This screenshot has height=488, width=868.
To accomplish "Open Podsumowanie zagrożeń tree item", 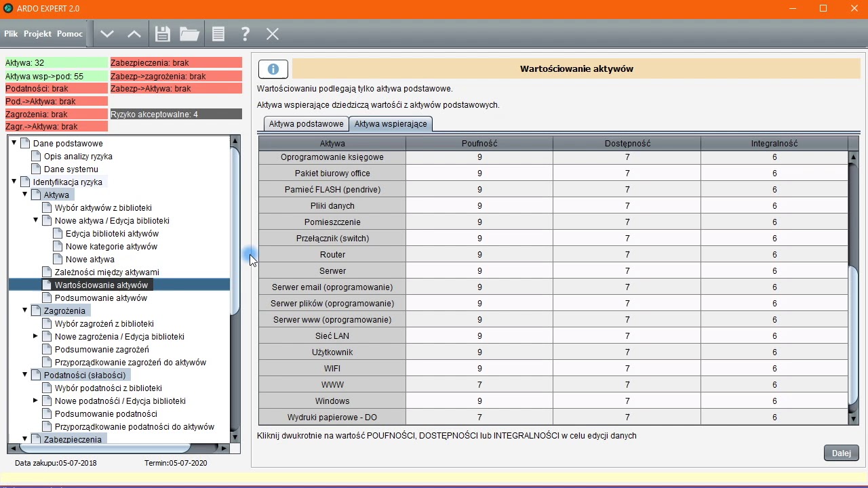I will (x=102, y=349).
